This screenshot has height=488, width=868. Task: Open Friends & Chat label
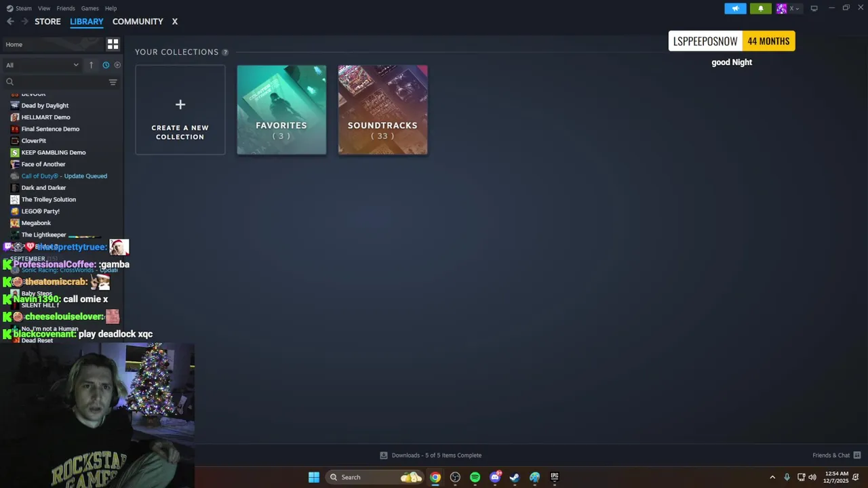(x=831, y=455)
